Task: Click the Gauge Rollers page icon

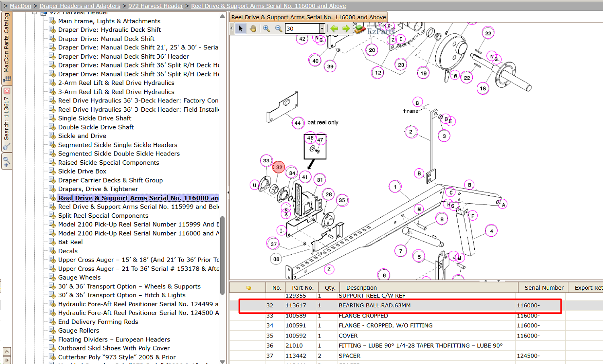Action: (x=52, y=330)
